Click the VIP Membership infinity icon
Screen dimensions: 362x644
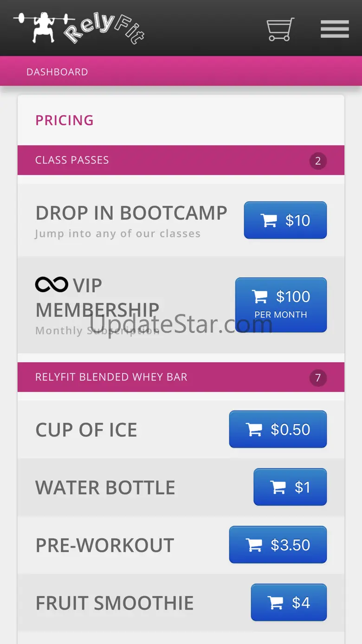click(x=52, y=285)
